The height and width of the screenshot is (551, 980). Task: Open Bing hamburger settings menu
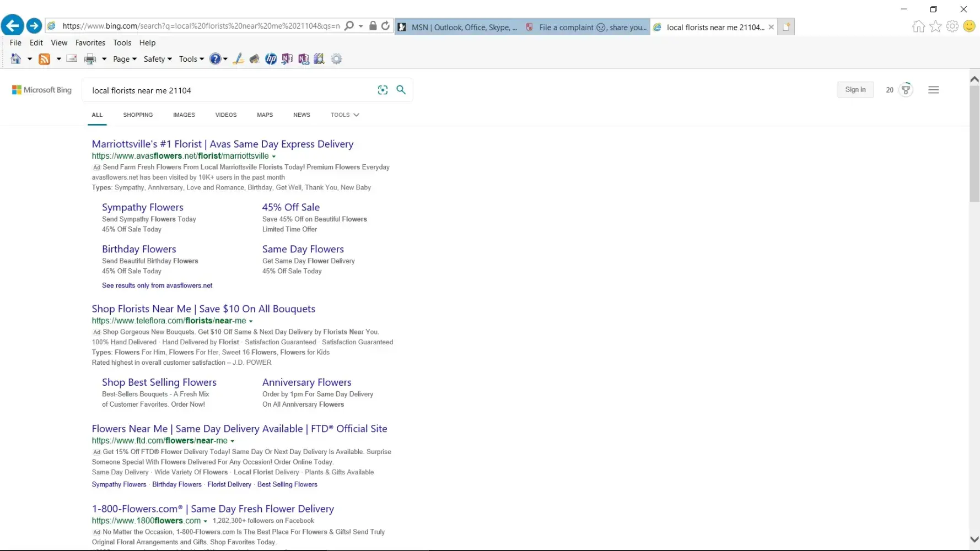(x=933, y=90)
